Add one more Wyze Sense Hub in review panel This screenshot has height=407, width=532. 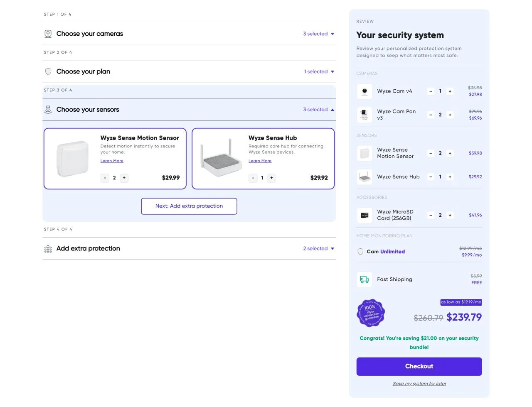click(x=450, y=177)
